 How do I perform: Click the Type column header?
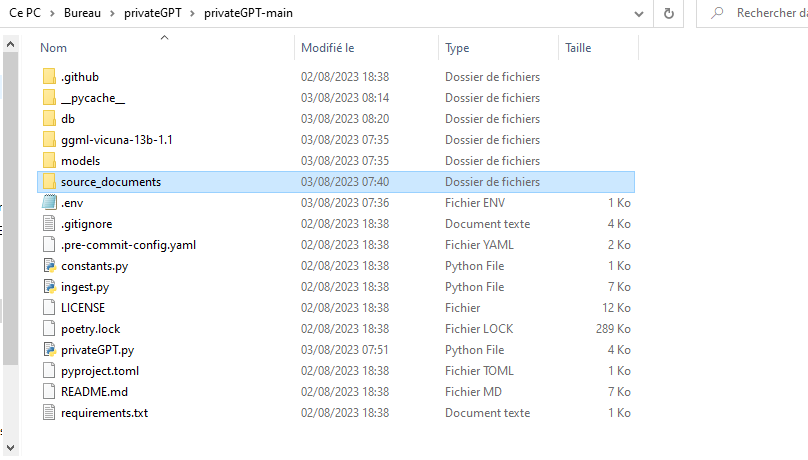[x=457, y=48]
